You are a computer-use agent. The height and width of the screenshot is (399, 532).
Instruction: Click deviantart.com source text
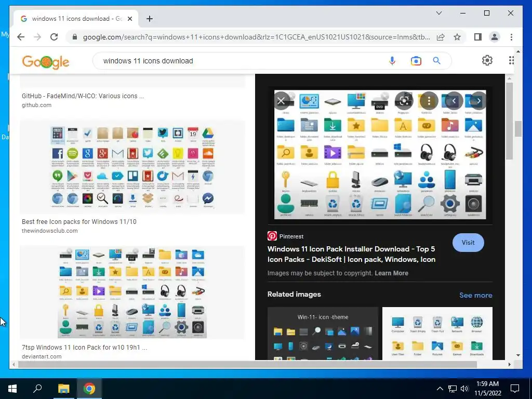click(42, 356)
